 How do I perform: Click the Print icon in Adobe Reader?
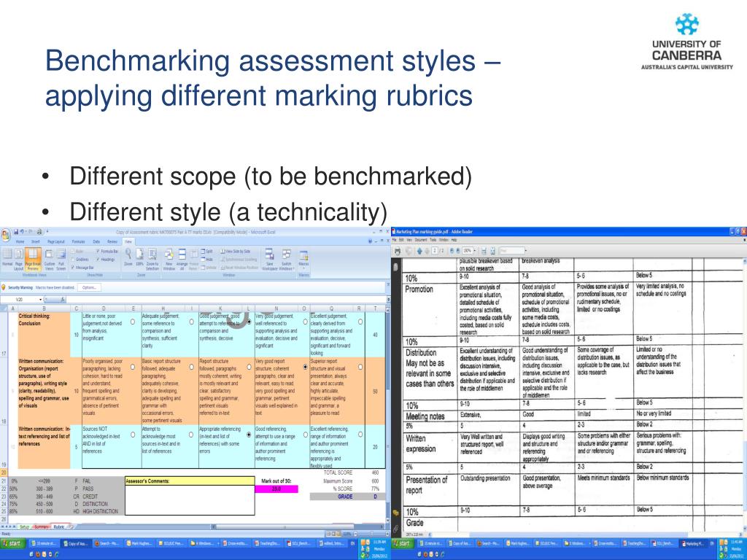click(398, 251)
